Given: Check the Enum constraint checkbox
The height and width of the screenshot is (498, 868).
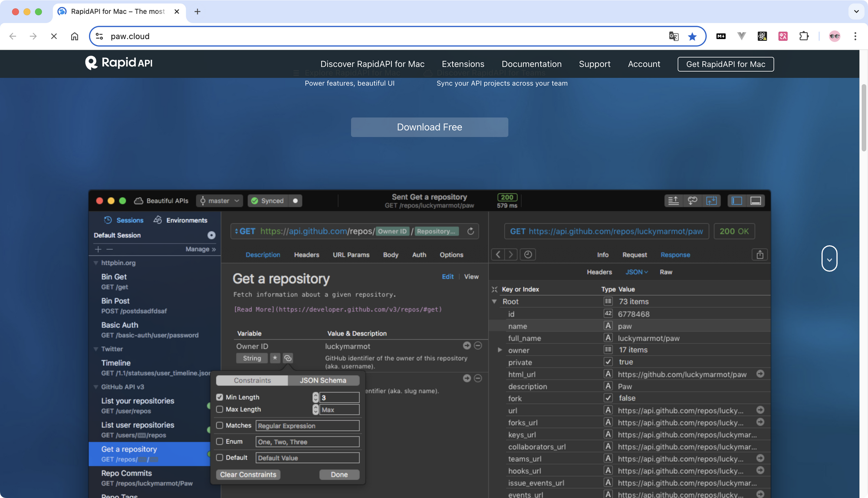Looking at the screenshot, I should (220, 441).
